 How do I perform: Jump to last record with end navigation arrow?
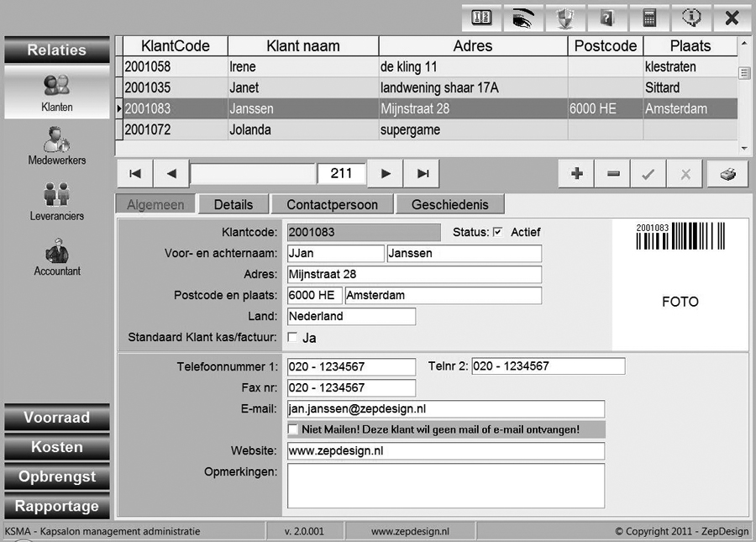(421, 173)
